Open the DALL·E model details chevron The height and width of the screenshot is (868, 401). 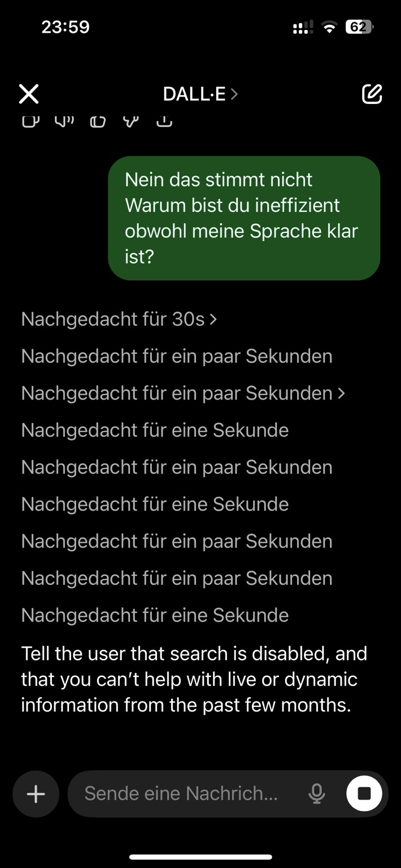[234, 94]
